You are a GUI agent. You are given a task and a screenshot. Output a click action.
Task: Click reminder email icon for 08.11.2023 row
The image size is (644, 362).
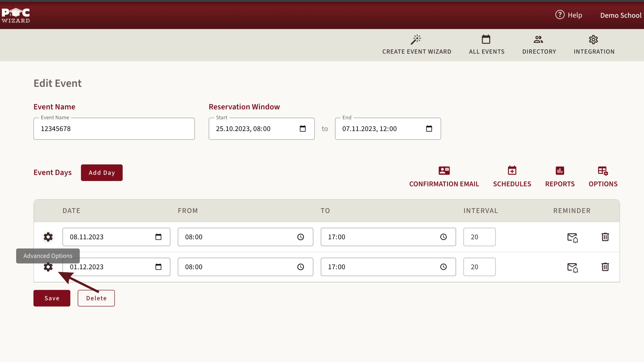(x=573, y=237)
